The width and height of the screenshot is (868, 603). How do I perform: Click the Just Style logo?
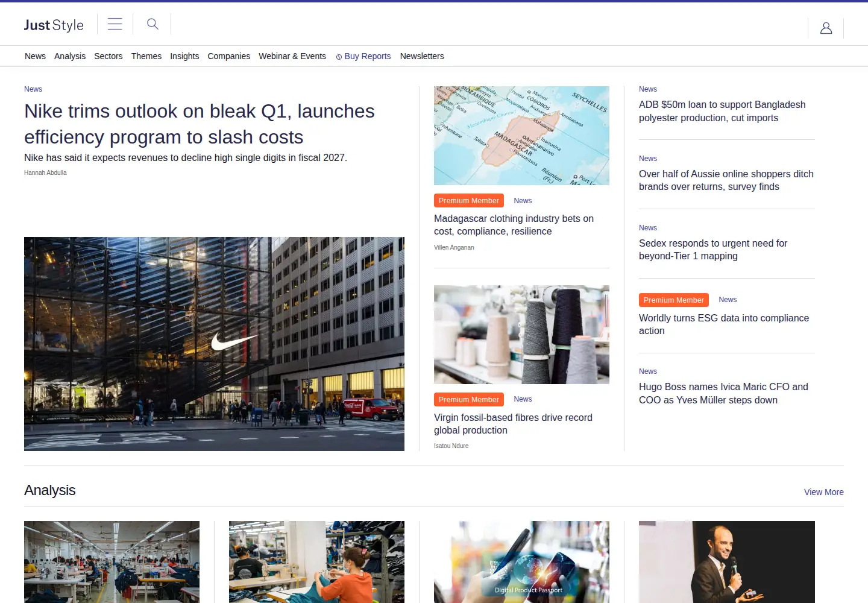click(x=54, y=25)
